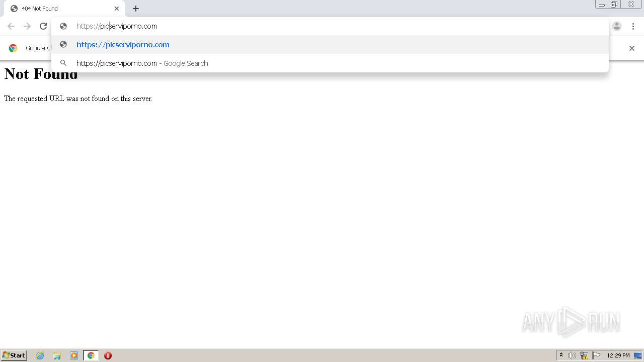This screenshot has height=362, width=644.
Task: Open Windows Media Player from the taskbar
Action: (74, 355)
